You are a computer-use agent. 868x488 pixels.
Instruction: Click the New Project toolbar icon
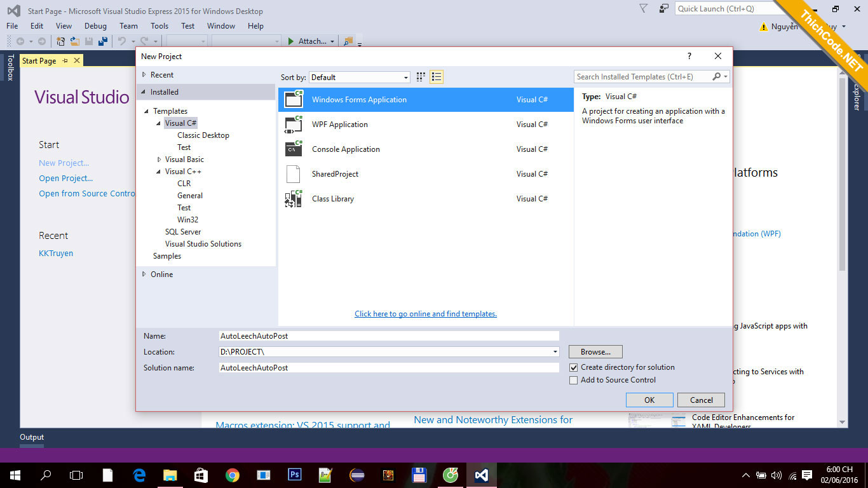tap(61, 41)
